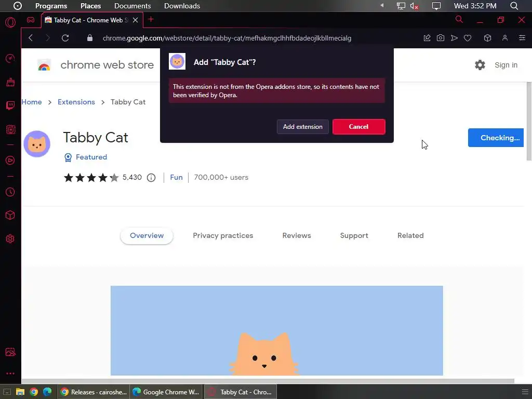The width and height of the screenshot is (532, 399).
Task: Go back to previous page
Action: (x=31, y=37)
